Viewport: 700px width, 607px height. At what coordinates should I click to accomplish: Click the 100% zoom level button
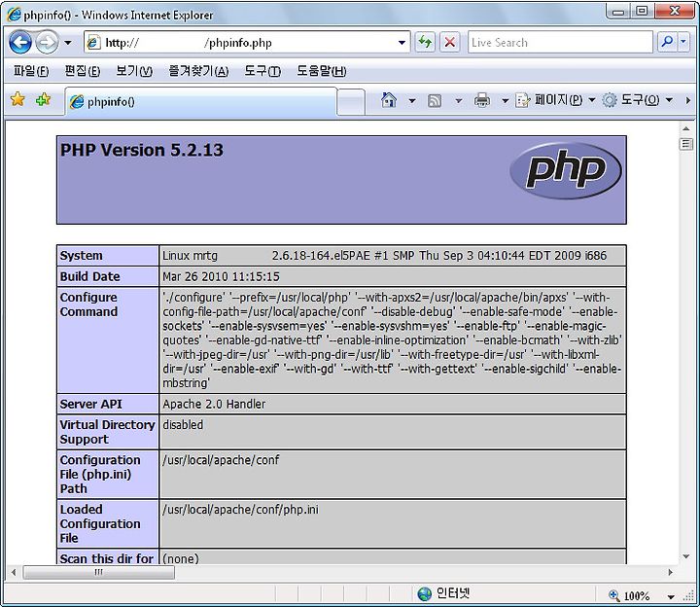click(x=629, y=595)
